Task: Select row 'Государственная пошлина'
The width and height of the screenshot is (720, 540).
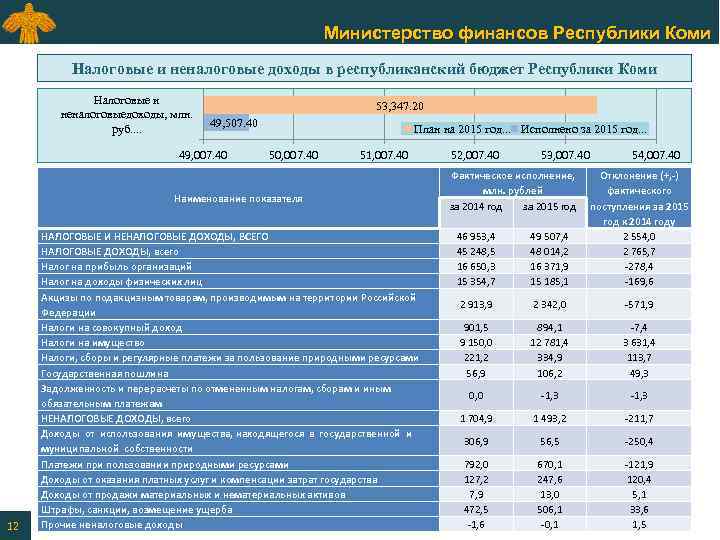Action: click(x=365, y=373)
